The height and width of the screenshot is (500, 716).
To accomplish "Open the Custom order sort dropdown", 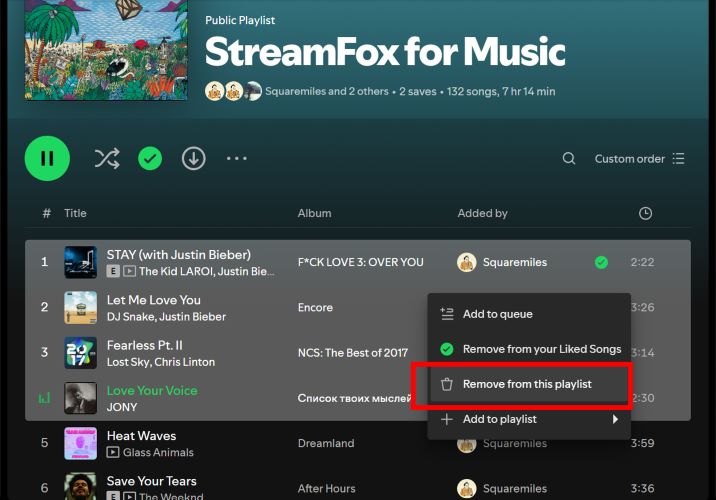I will point(639,158).
